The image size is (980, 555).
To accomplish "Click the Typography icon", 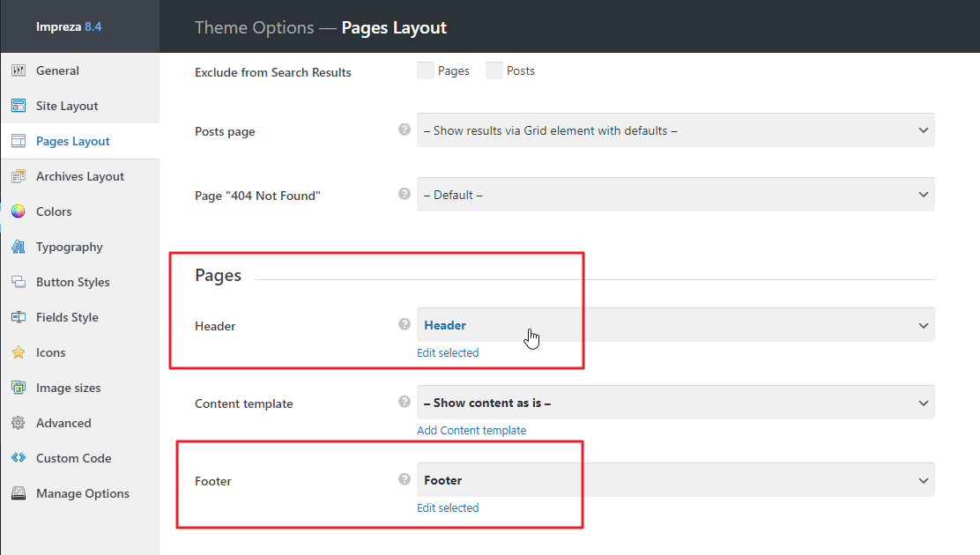I will tap(19, 247).
